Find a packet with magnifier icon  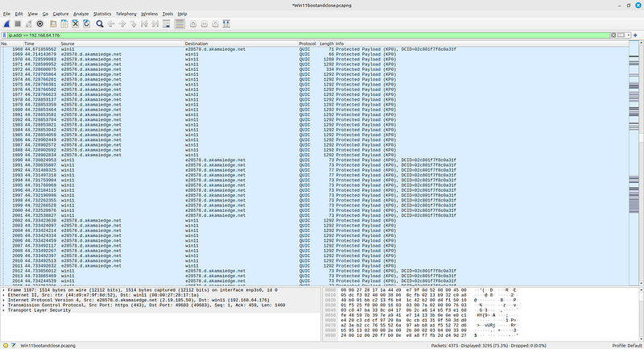tap(99, 24)
